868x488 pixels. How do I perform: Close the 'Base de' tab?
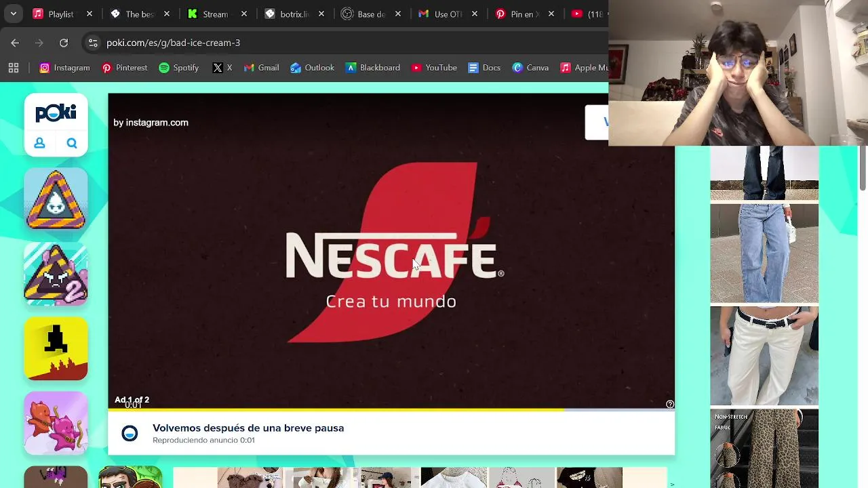398,14
